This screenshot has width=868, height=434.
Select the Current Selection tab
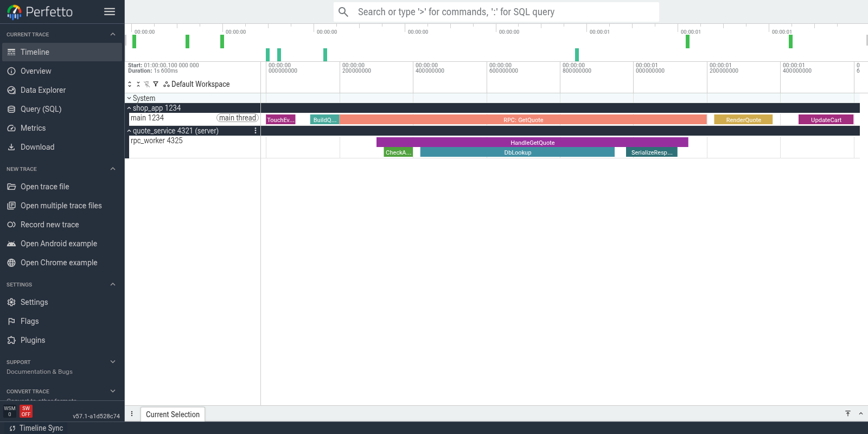tap(173, 414)
